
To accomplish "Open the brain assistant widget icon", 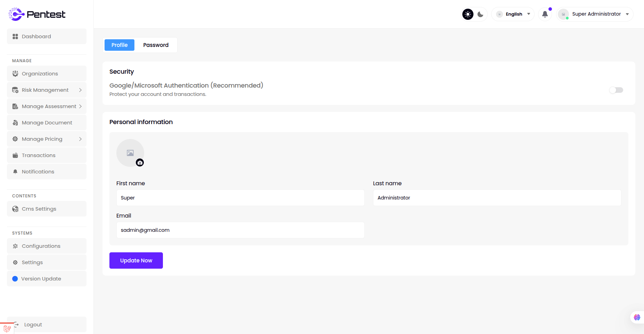I will (x=637, y=317).
